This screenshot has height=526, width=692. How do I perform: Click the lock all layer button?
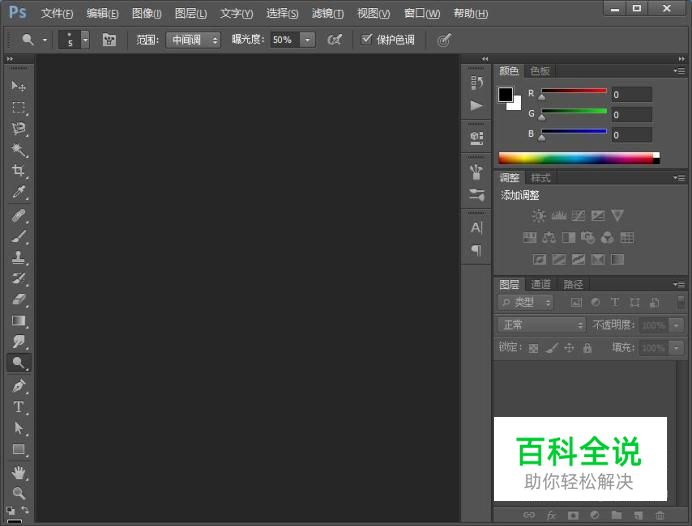(x=587, y=348)
